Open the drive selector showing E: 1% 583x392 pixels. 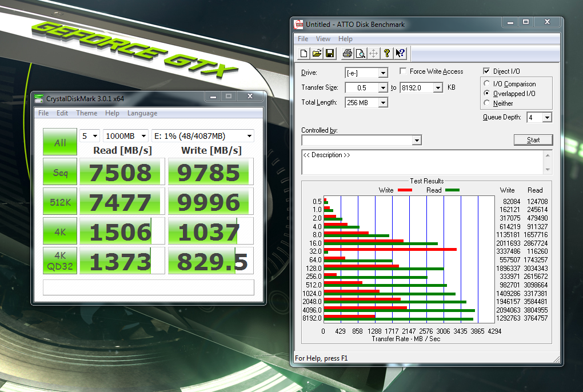(x=203, y=136)
